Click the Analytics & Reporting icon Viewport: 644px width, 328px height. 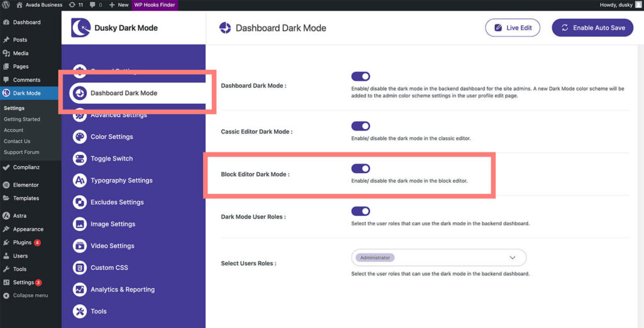tap(80, 290)
